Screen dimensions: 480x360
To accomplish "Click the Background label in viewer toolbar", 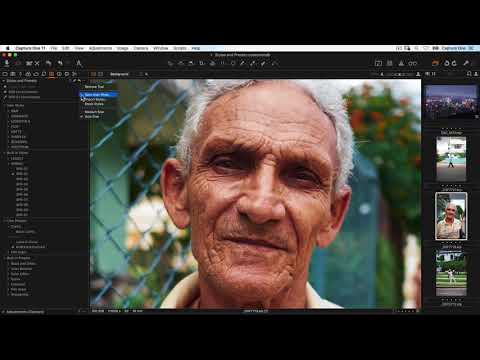I will 119,74.
